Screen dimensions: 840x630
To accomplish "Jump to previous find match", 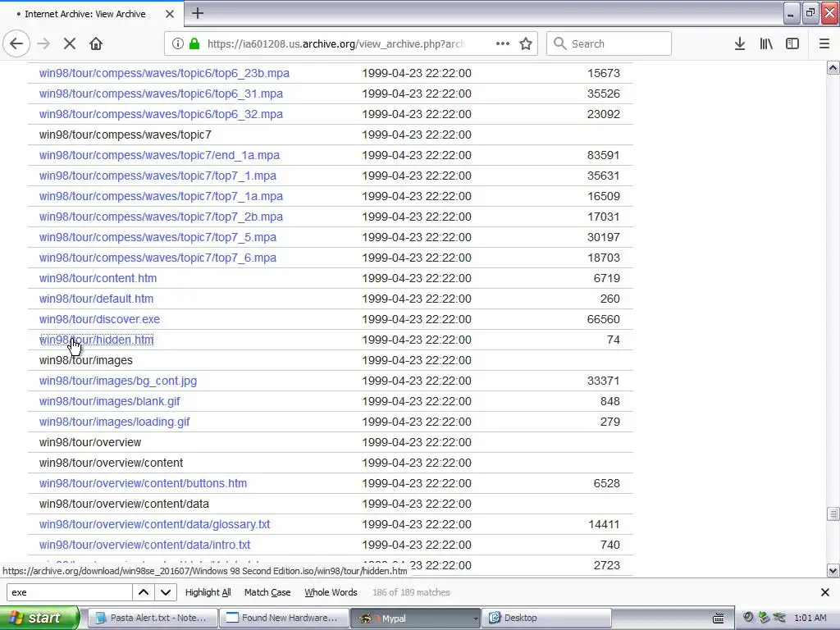I will [144, 592].
